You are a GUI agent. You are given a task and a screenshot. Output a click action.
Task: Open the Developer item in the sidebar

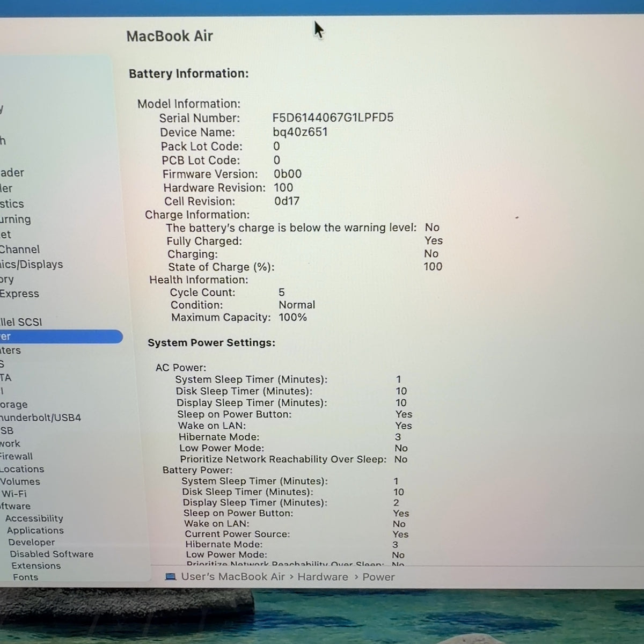[x=32, y=542]
